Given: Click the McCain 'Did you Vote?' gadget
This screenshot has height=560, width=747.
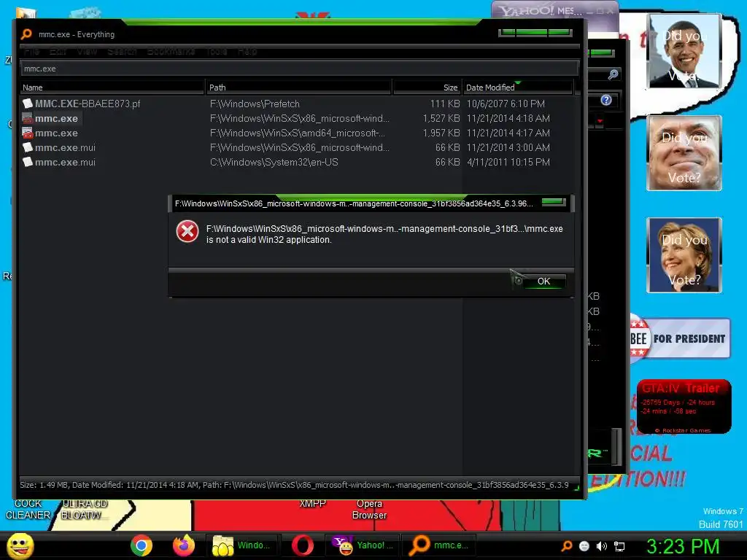Looking at the screenshot, I should tap(684, 153).
